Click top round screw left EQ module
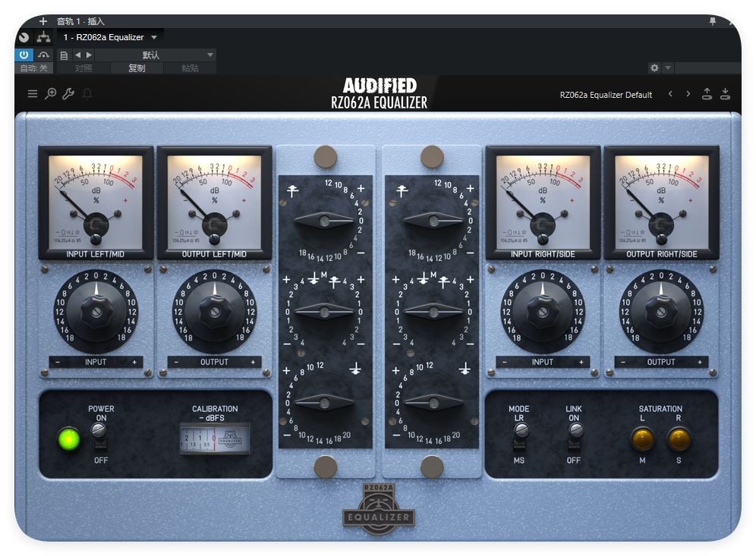The image size is (756, 556). [x=326, y=156]
